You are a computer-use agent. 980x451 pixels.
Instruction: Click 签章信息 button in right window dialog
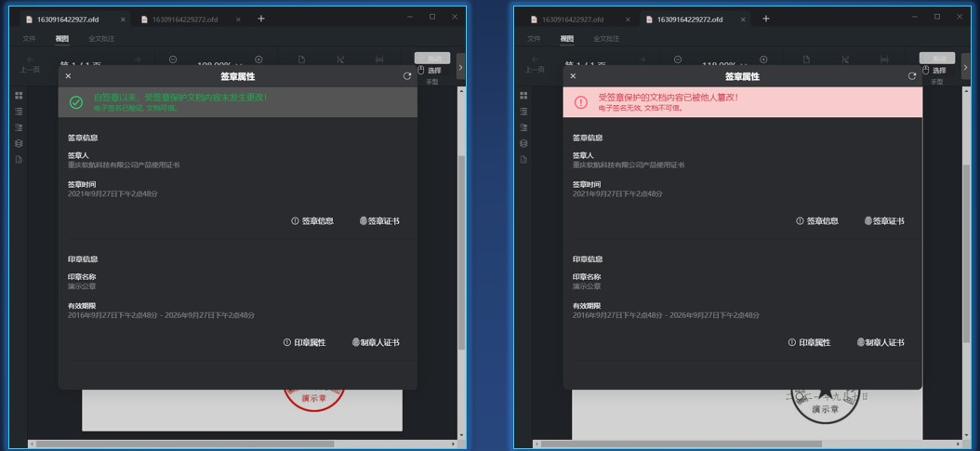817,221
